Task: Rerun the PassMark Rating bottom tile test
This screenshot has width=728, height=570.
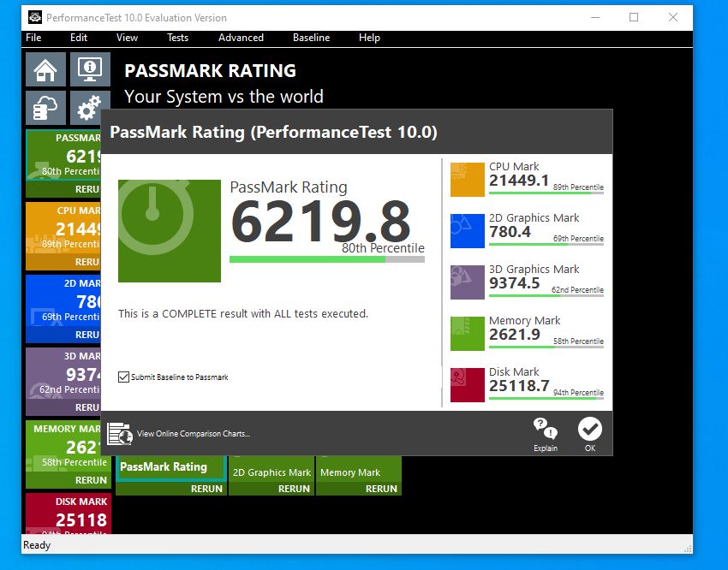Action: [206, 489]
